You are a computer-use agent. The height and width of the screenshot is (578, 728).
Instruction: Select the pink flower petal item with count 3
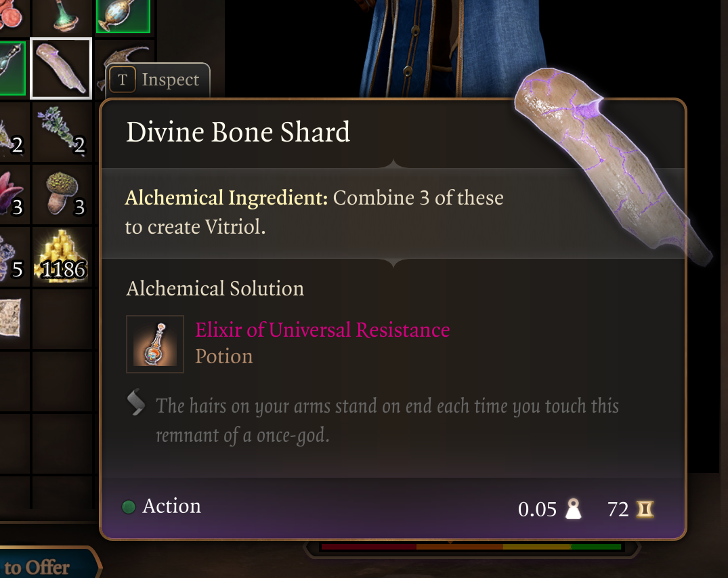coord(14,194)
